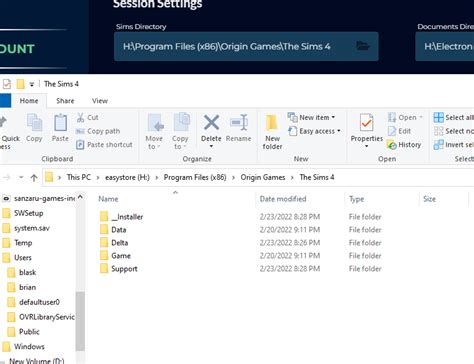
Task: Switch to the Home ribbon tab
Action: (29, 101)
